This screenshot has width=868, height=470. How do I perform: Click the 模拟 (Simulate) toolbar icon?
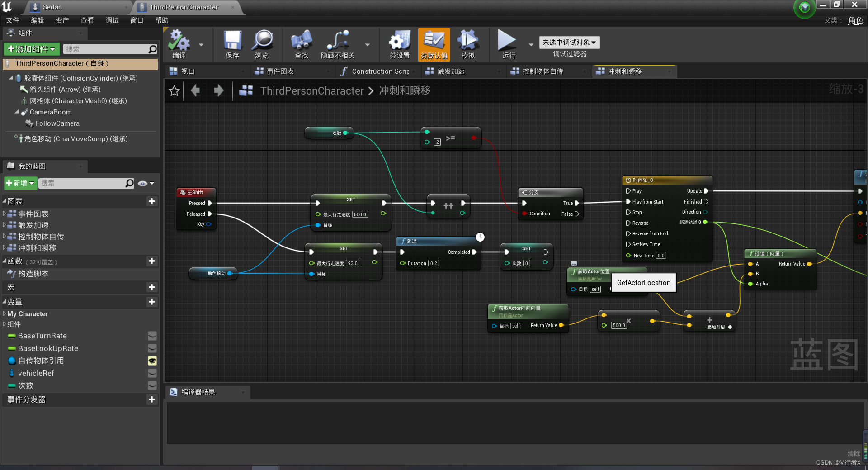pos(468,40)
